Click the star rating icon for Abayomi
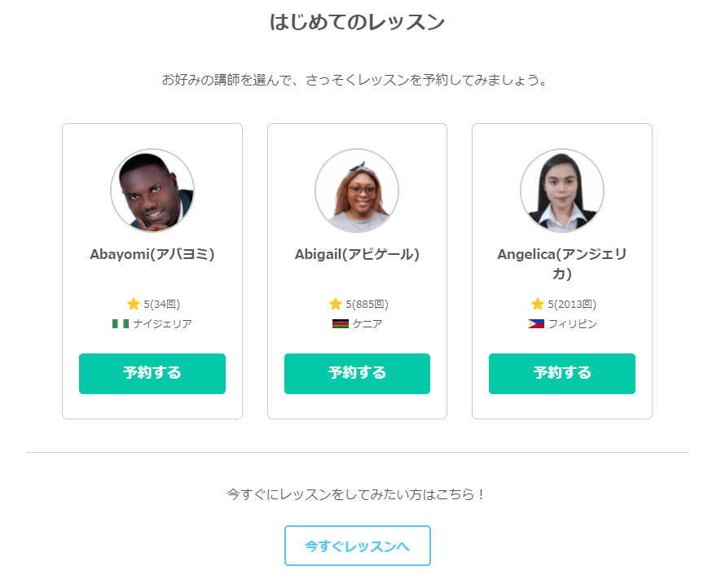717x588 pixels. coord(133,304)
